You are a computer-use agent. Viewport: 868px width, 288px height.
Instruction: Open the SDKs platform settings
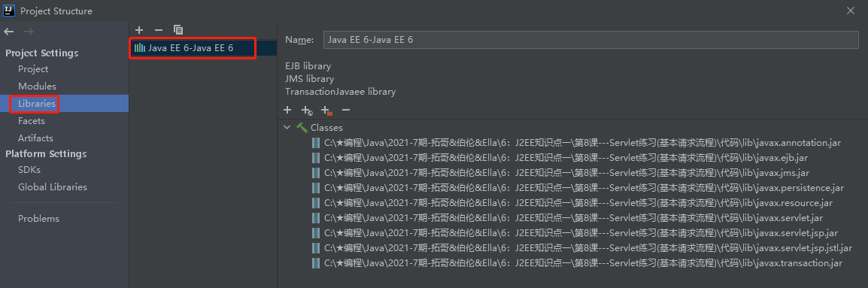[x=29, y=170]
